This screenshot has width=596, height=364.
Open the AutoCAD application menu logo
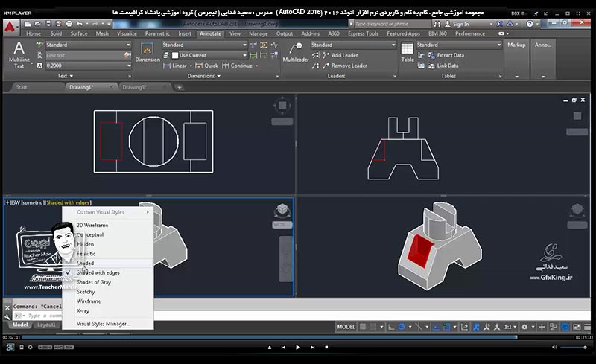coord(10,27)
